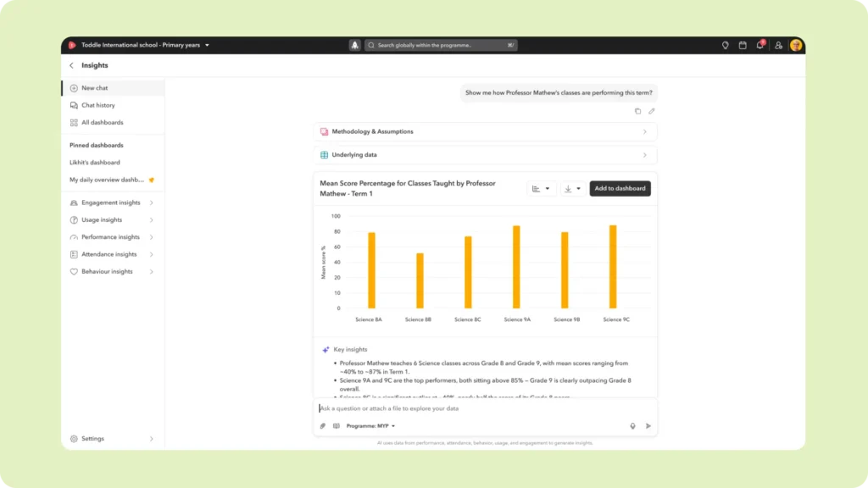This screenshot has width=868, height=488.
Task: Click the global search field
Action: (441, 45)
